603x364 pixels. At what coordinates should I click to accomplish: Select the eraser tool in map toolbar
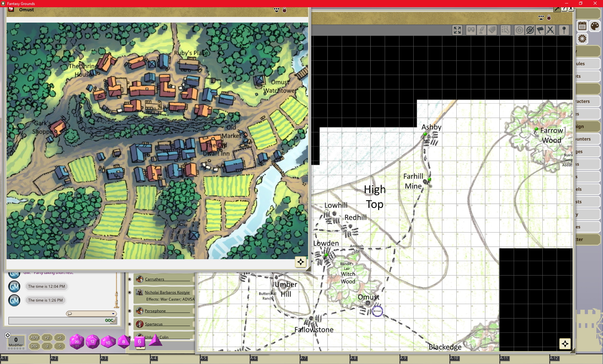(492, 30)
